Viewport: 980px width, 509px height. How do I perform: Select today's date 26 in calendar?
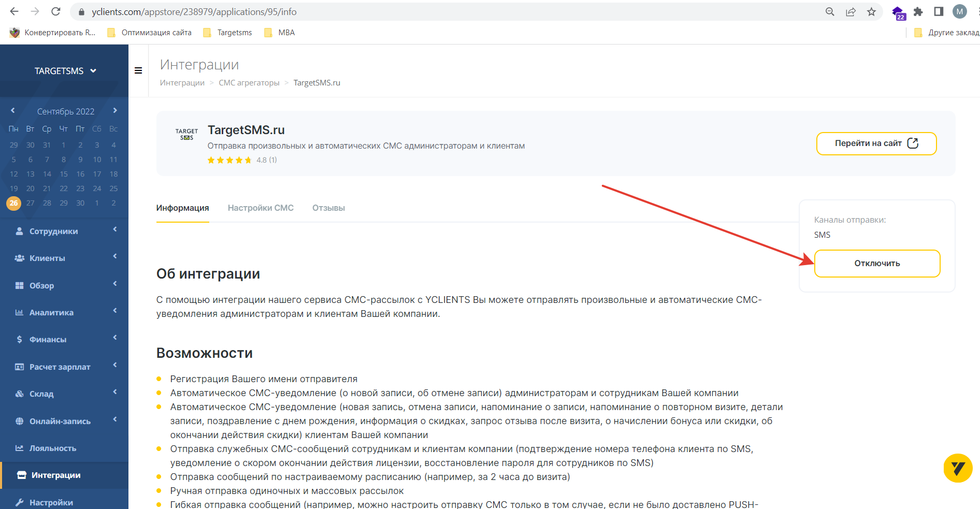[x=14, y=203]
